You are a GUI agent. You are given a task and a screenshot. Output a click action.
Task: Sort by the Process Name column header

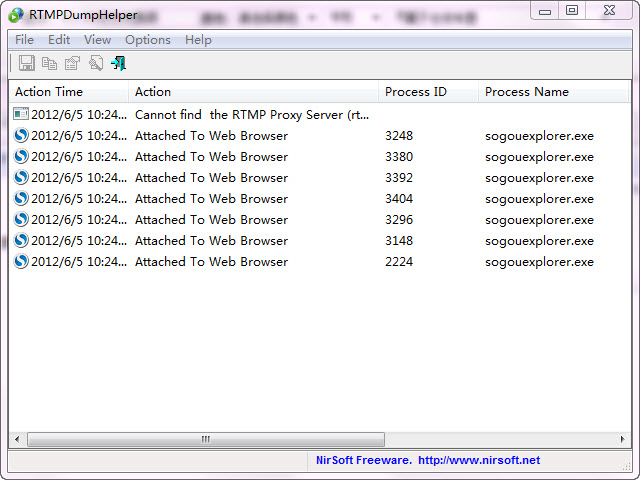pyautogui.click(x=550, y=92)
